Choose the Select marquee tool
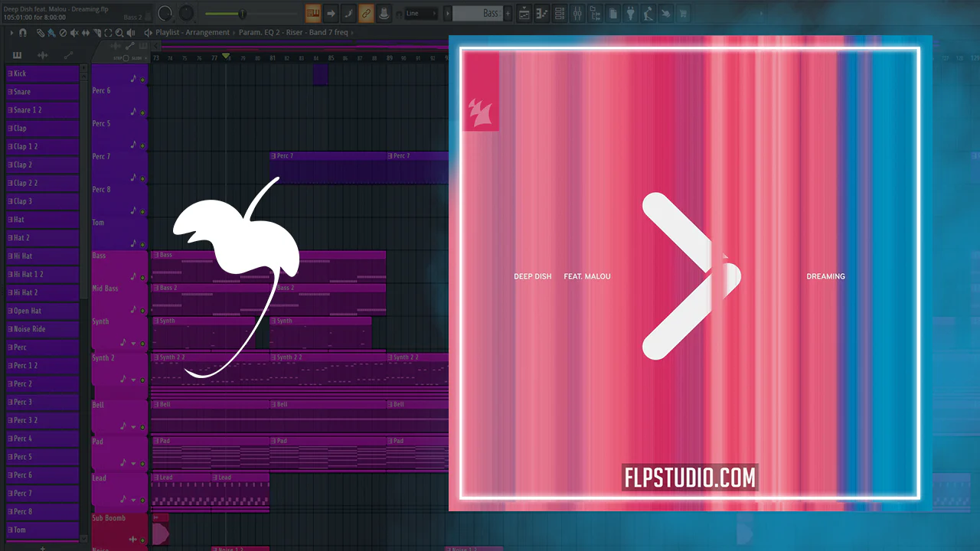Screen dimensions: 980x551 [x=108, y=33]
